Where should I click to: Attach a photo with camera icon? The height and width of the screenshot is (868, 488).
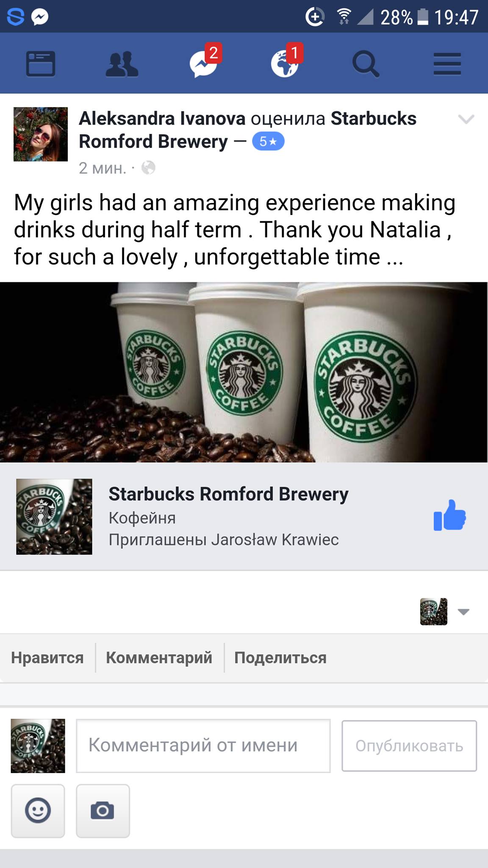(103, 811)
